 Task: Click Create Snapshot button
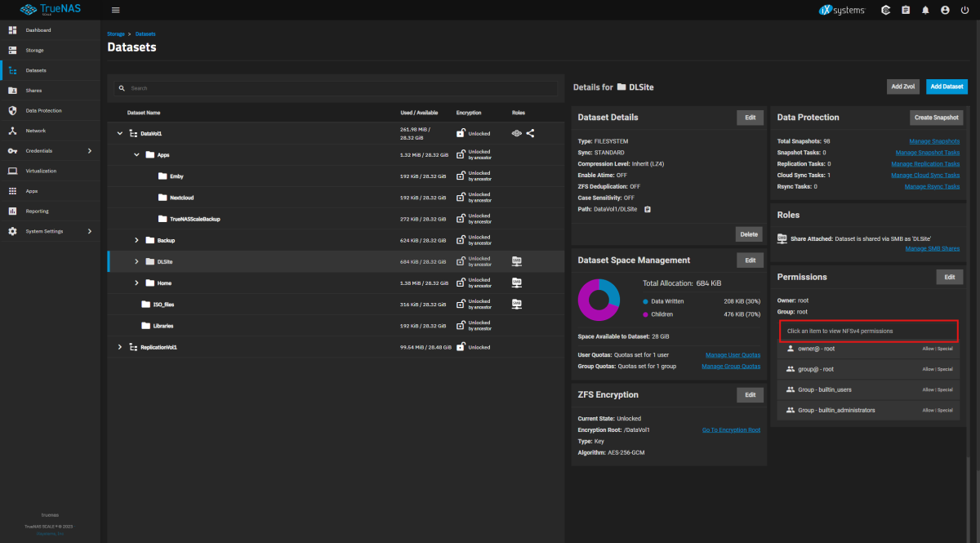tap(937, 118)
